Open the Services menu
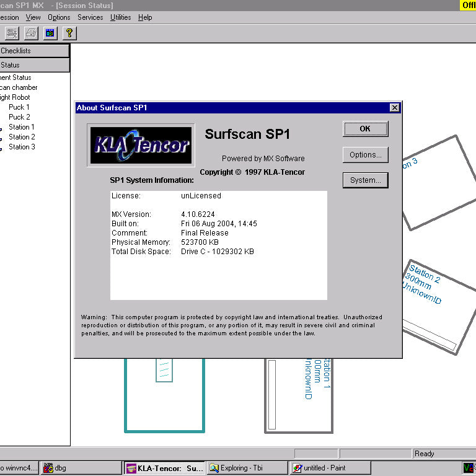 tap(90, 17)
